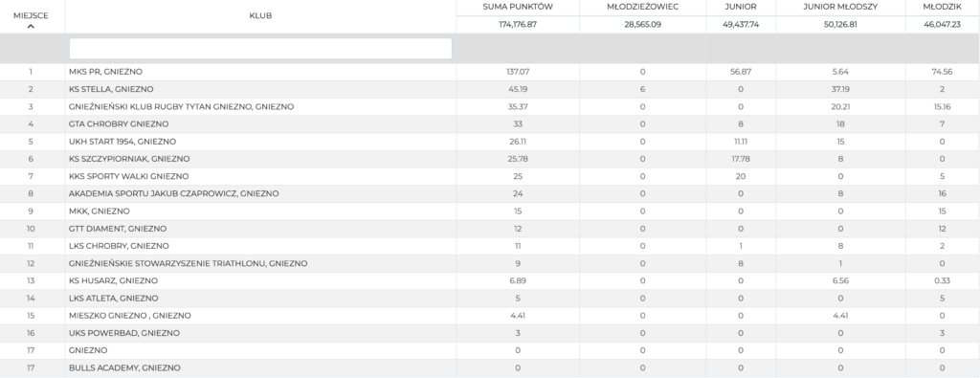Select the MKK, GNIEZNO row

click(490, 211)
